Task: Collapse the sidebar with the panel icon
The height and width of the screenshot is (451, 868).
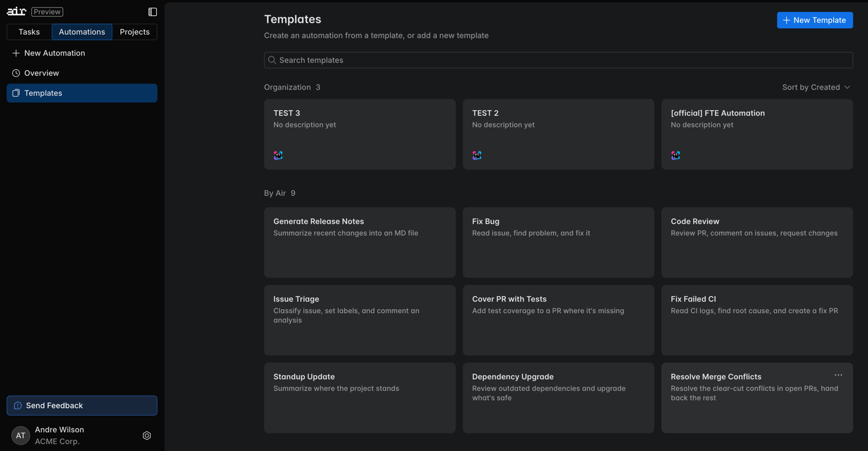Action: click(x=153, y=12)
